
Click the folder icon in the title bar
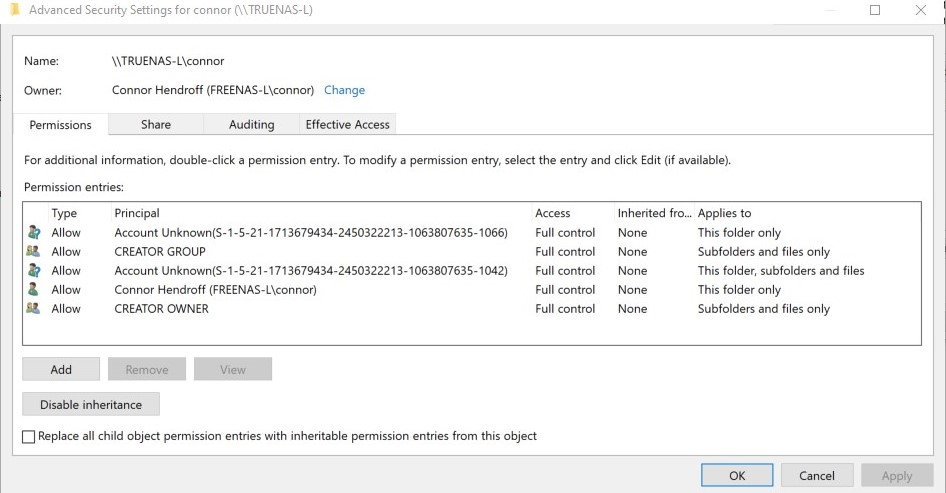(x=12, y=10)
